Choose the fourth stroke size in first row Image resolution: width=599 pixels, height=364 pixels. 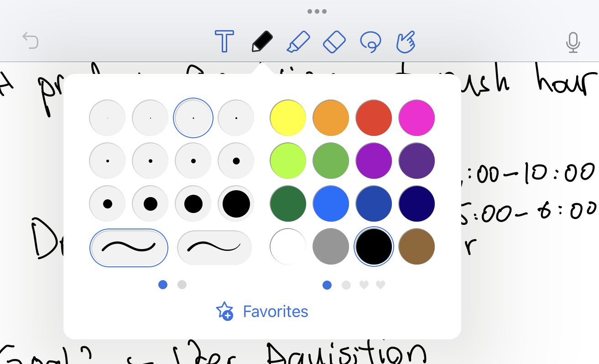point(236,118)
